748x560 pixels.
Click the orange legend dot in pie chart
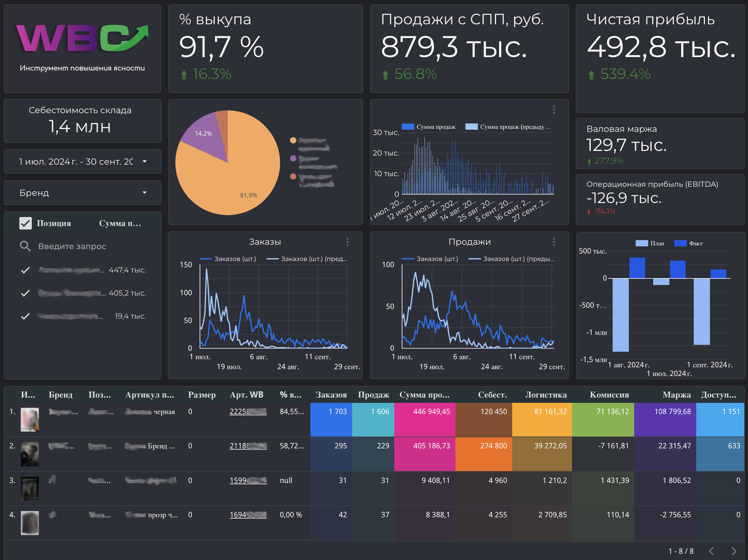(293, 141)
